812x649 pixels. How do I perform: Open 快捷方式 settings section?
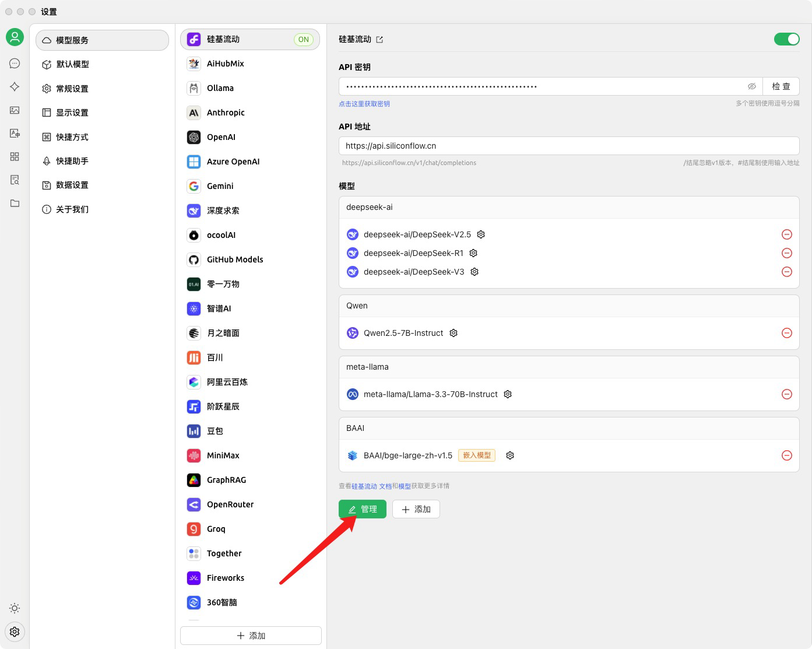(102, 137)
